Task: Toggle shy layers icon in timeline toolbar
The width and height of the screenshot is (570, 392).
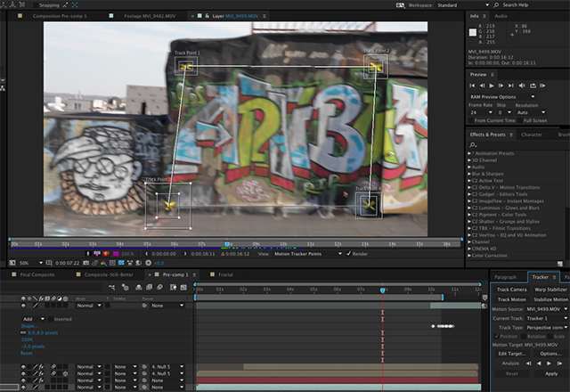Action: click(139, 287)
